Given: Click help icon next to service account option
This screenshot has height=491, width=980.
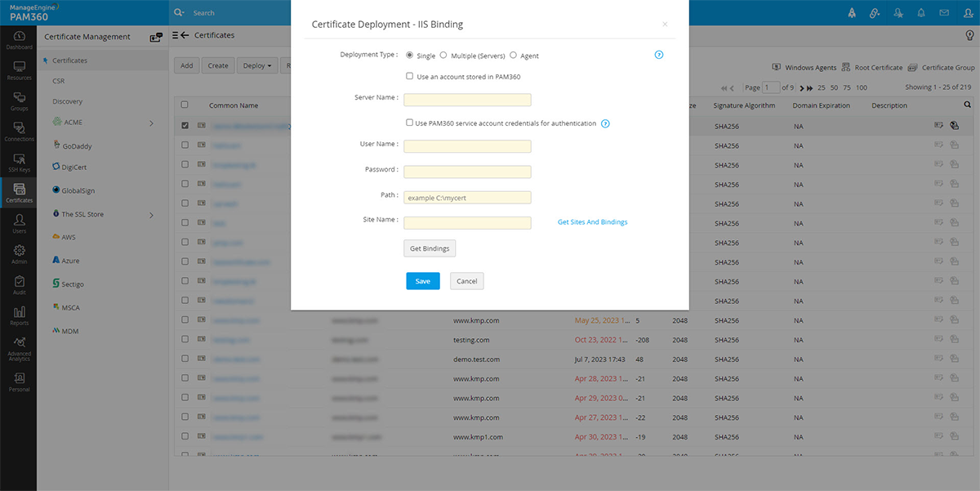Looking at the screenshot, I should coord(605,123).
